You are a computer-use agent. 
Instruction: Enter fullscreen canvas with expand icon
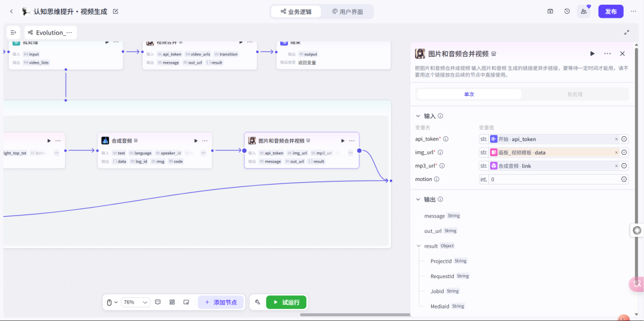[x=627, y=32]
